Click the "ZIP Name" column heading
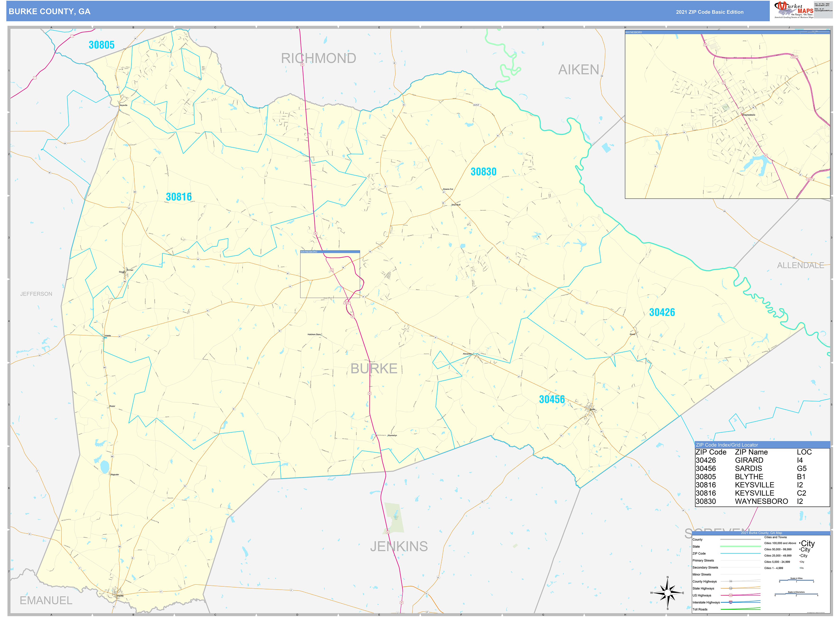This screenshot has height=617, width=840. point(751,452)
